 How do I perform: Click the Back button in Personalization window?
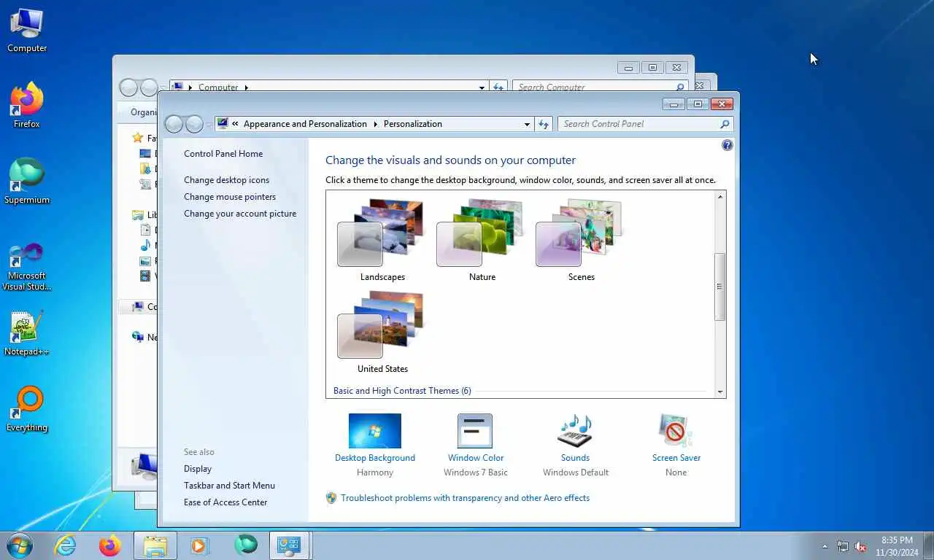click(174, 124)
